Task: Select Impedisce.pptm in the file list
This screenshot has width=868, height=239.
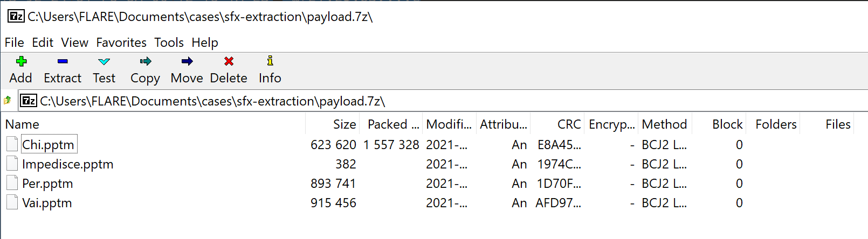Action: click(67, 164)
